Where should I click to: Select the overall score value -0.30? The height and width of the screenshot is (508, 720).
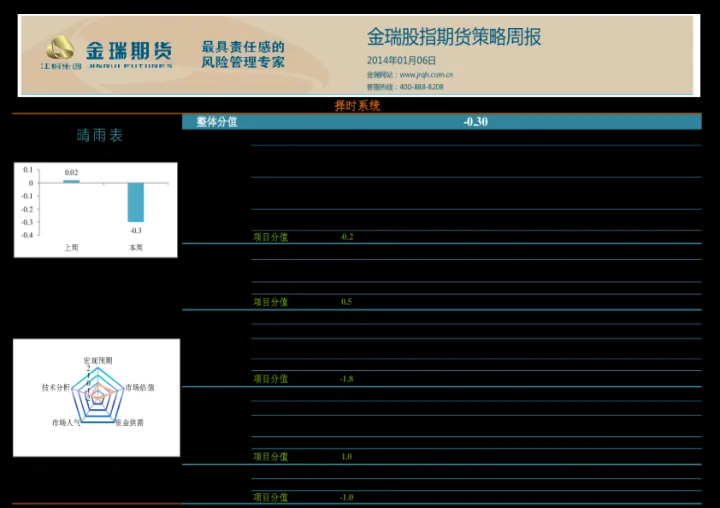click(x=476, y=122)
